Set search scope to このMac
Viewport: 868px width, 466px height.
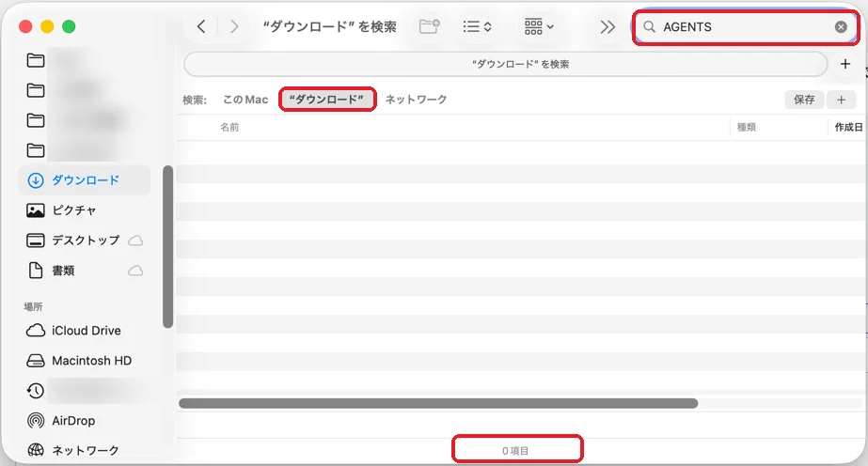pos(245,100)
